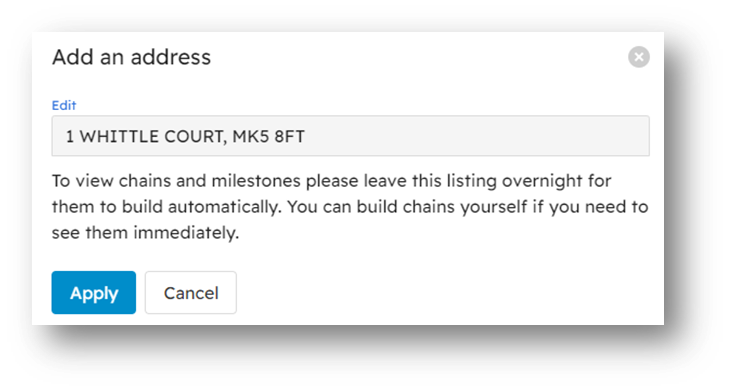Dismiss dialog with the grey X icon

click(x=639, y=57)
